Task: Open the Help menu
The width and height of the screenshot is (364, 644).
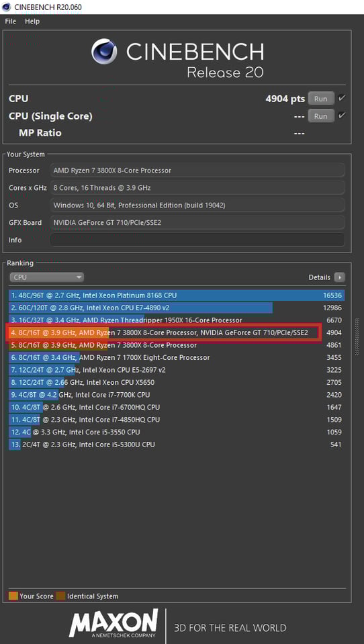Action: [32, 21]
